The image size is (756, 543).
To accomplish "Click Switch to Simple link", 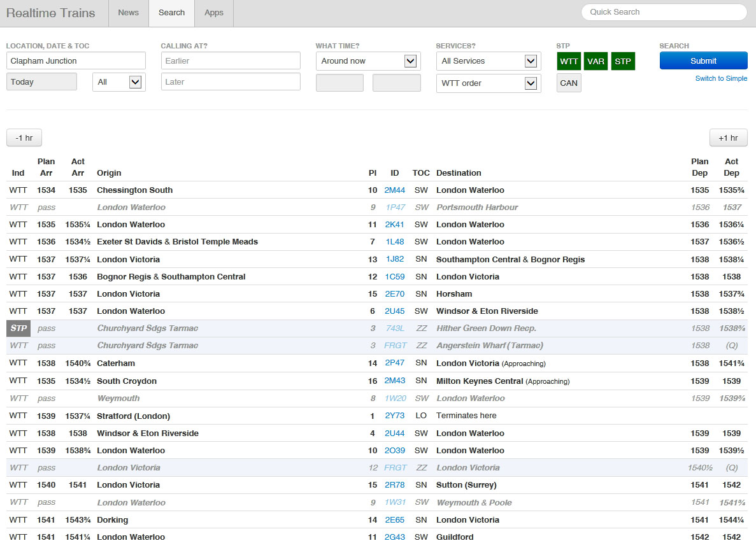I will tap(721, 78).
